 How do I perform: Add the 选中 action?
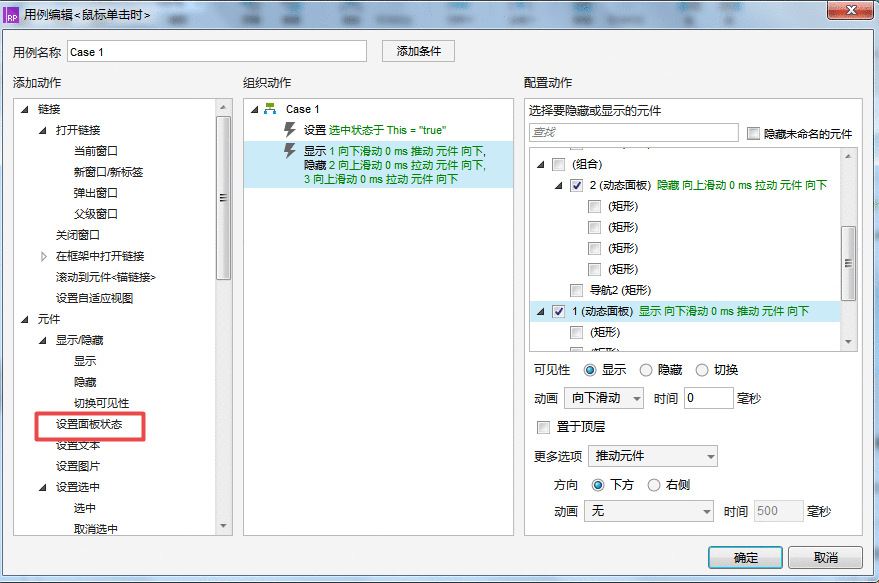(85, 508)
